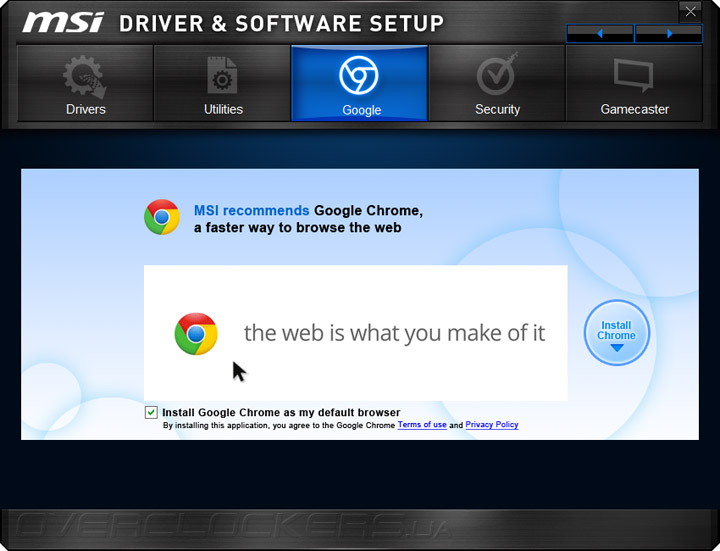Click the 'the web is what you make of it' text
Screen dimensions: 720x551
coord(394,333)
